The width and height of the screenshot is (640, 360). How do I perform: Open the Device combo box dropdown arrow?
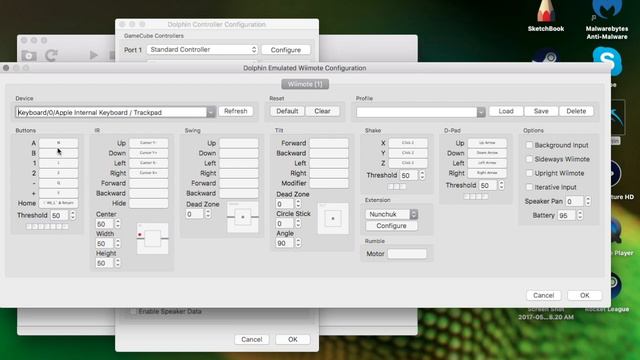click(211, 112)
